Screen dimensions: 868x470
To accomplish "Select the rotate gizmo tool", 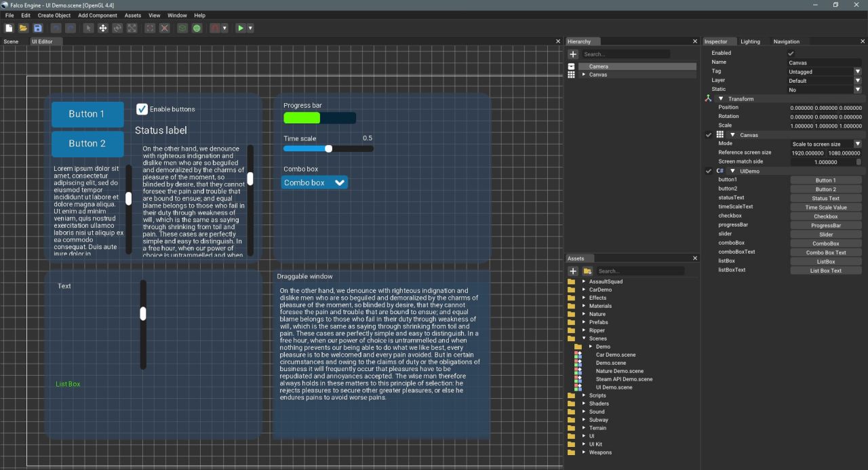I will (117, 28).
